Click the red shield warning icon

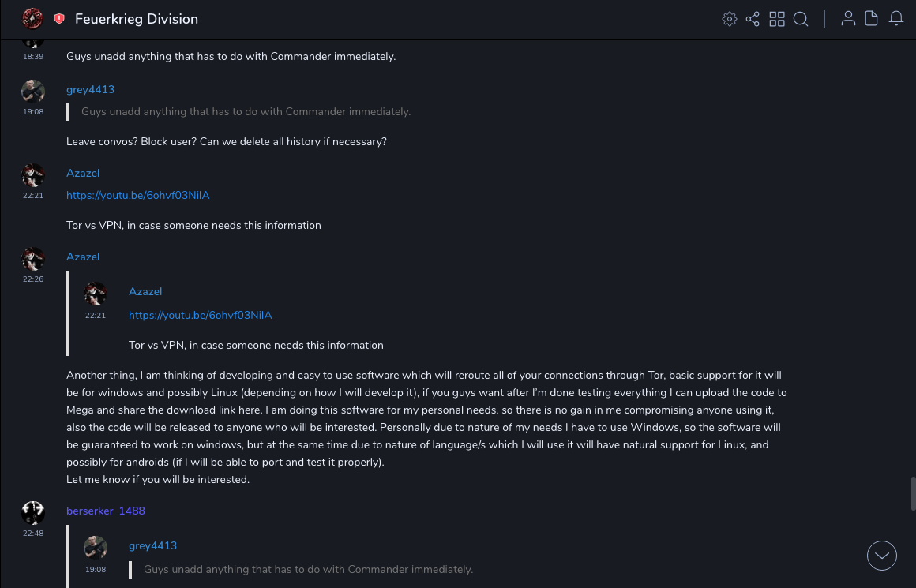(x=59, y=19)
